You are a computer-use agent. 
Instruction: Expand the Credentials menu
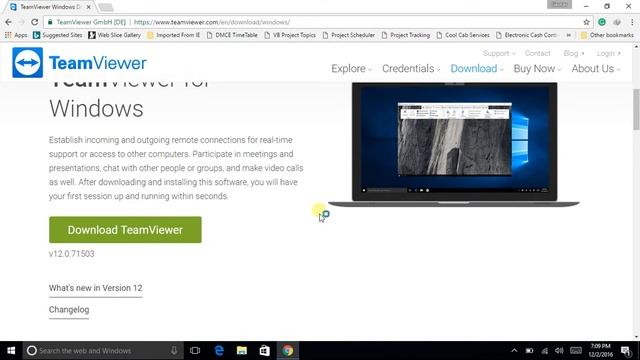point(411,69)
